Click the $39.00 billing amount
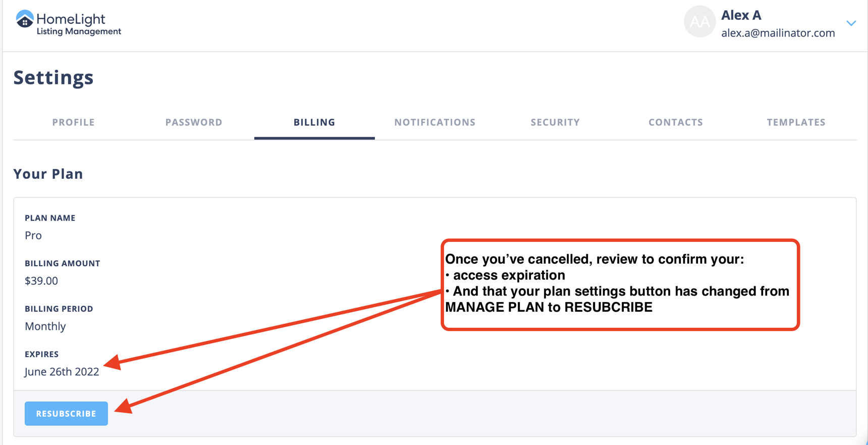The width and height of the screenshot is (868, 445). coord(41,281)
